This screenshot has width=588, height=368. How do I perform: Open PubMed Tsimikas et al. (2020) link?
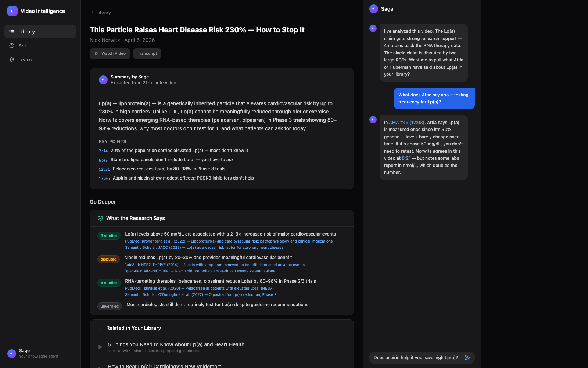coord(199,289)
